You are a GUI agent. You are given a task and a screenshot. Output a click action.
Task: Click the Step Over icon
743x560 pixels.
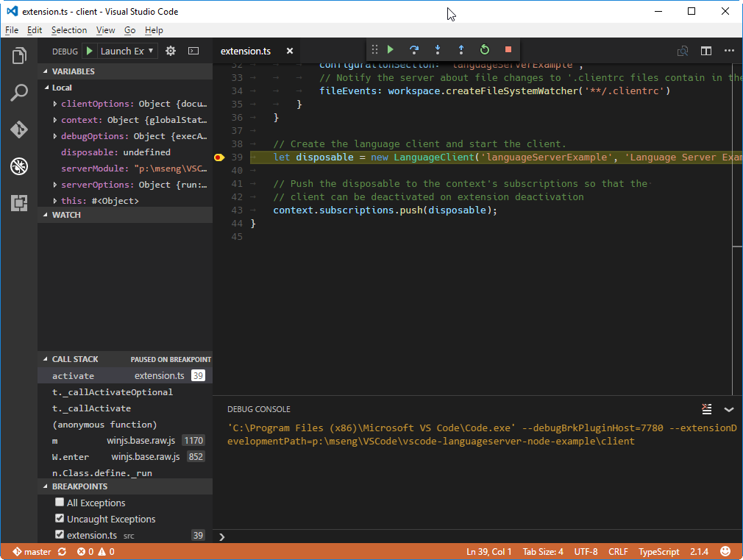click(413, 49)
